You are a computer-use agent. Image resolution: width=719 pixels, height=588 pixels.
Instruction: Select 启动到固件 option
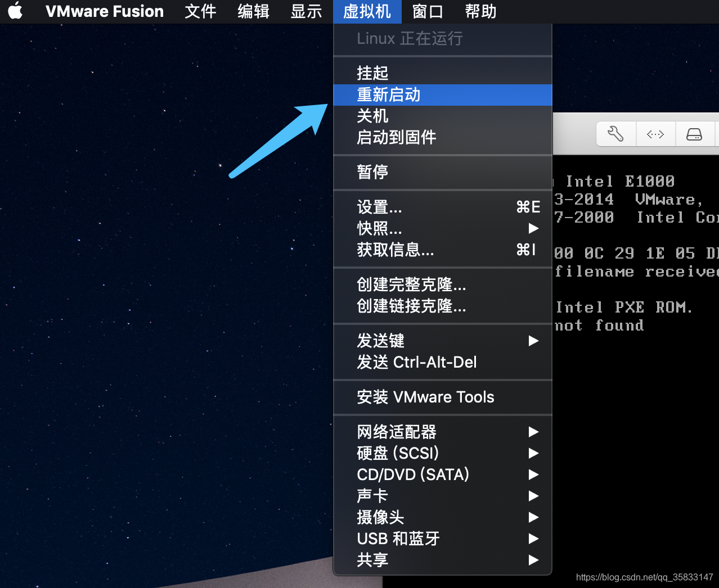click(443, 137)
